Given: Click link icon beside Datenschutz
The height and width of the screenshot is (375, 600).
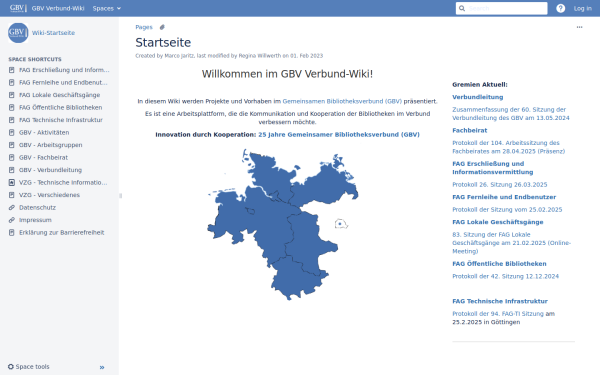Looking at the screenshot, I should (x=11, y=207).
